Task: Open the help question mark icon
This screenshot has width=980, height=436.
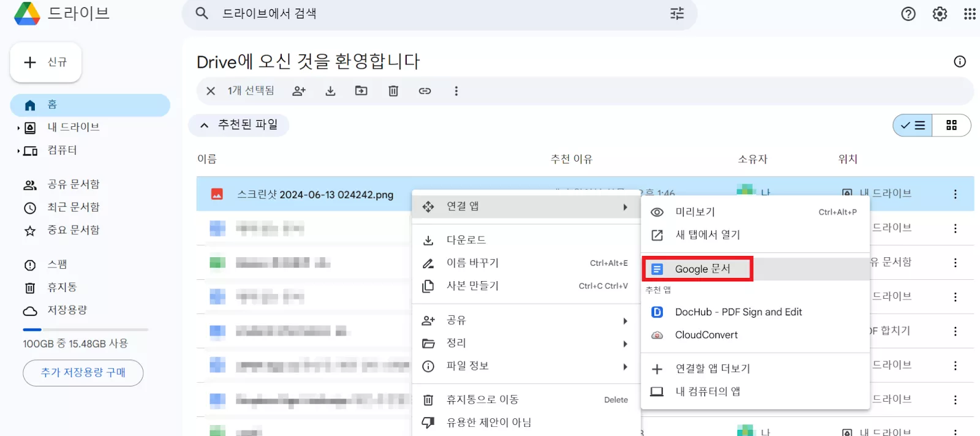Action: point(908,13)
